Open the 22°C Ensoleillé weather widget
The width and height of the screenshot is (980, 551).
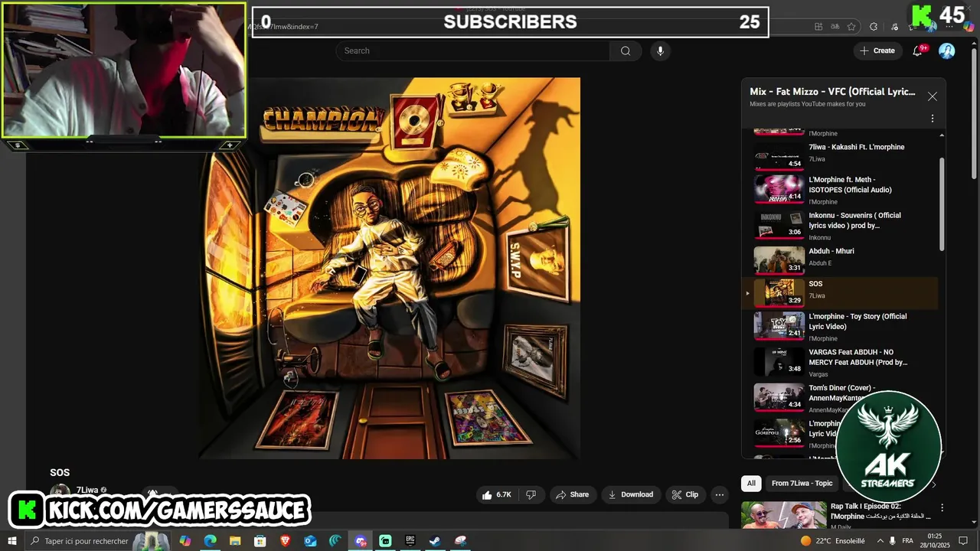[x=832, y=541]
